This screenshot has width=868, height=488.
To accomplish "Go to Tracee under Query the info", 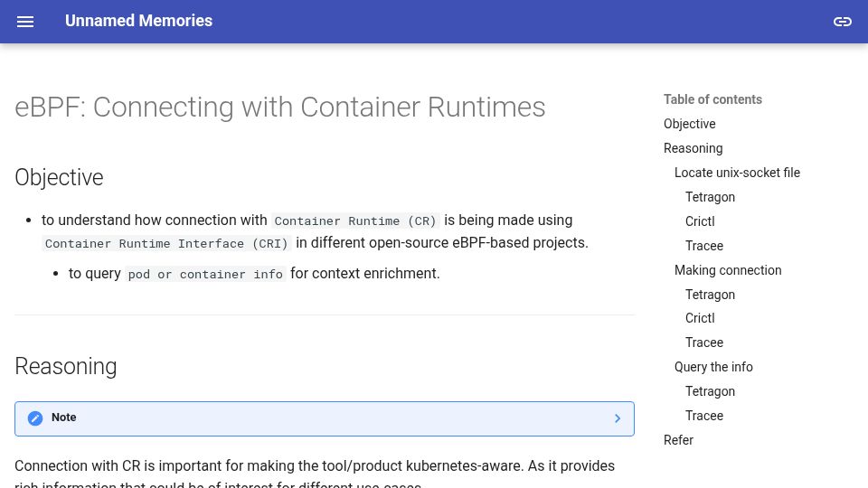I will click(x=704, y=416).
